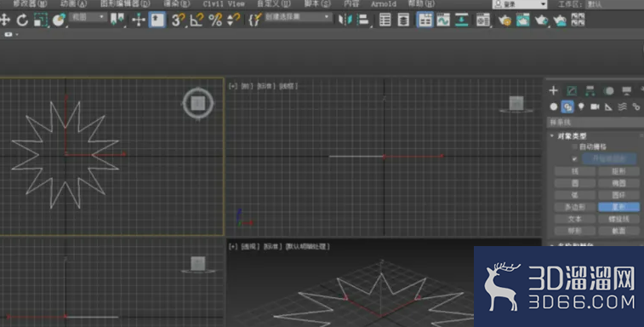
Task: Select the Space Warps category icon
Action: [x=622, y=107]
